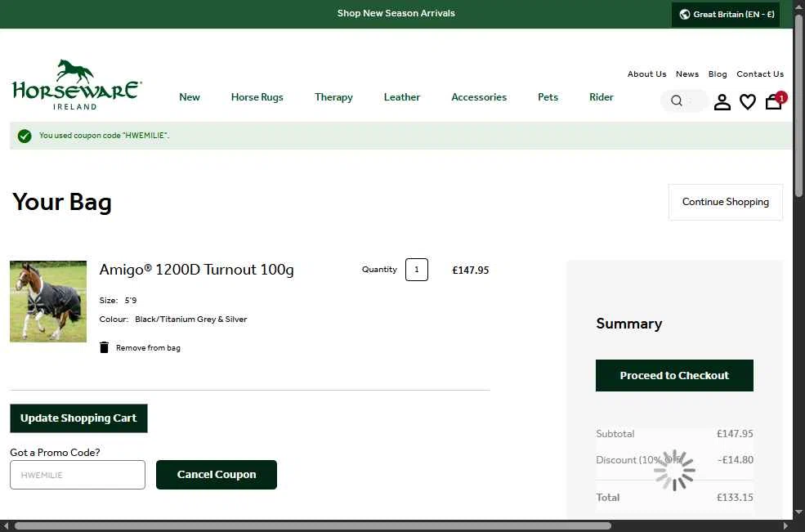Click the Got a Promo Code? label
805x532 pixels.
[55, 453]
